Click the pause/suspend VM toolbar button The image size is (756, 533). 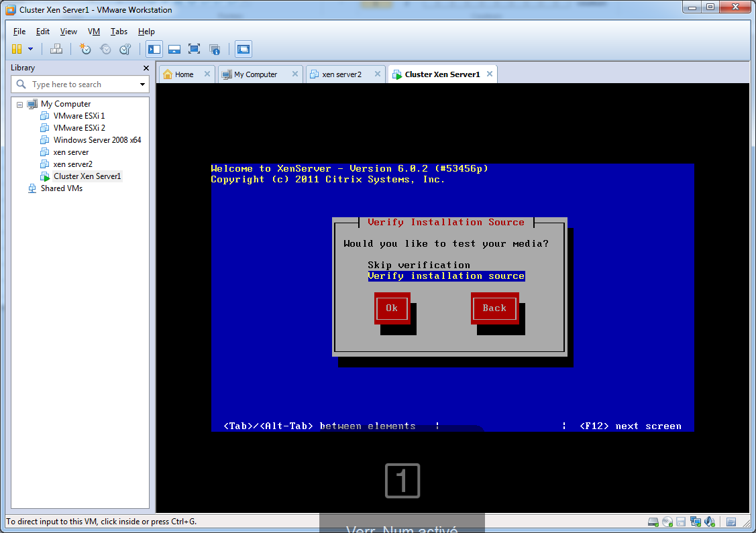17,49
